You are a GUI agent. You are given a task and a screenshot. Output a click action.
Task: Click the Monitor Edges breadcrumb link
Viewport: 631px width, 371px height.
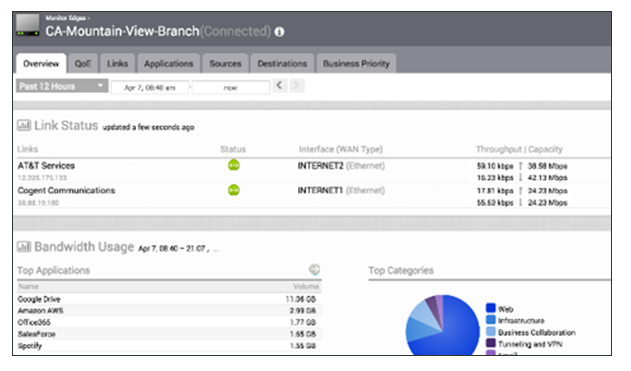pyautogui.click(x=66, y=18)
